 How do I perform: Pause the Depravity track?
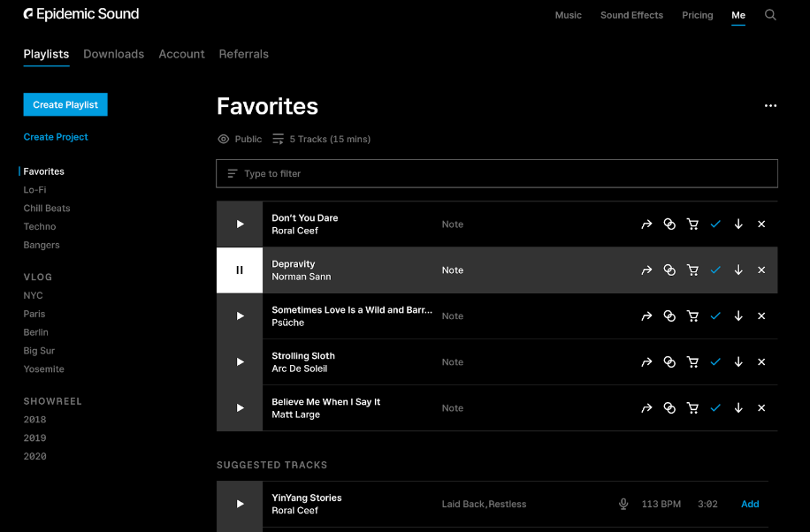point(240,270)
